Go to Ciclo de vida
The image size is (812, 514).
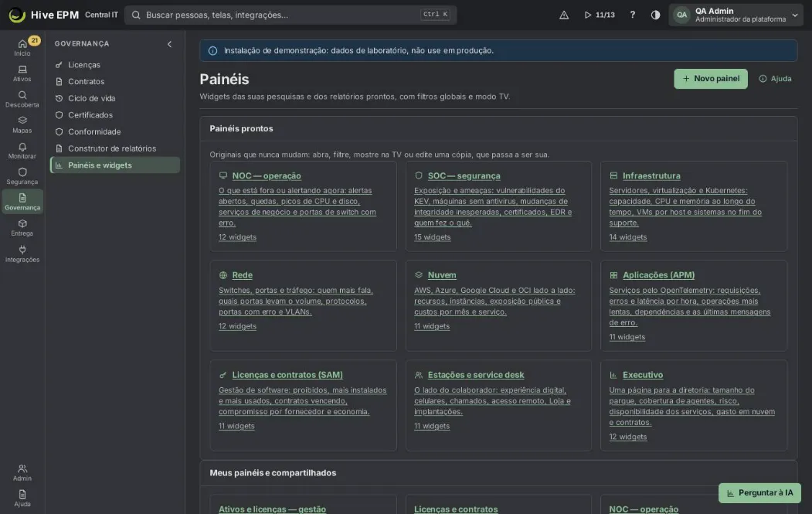click(x=115, y=98)
